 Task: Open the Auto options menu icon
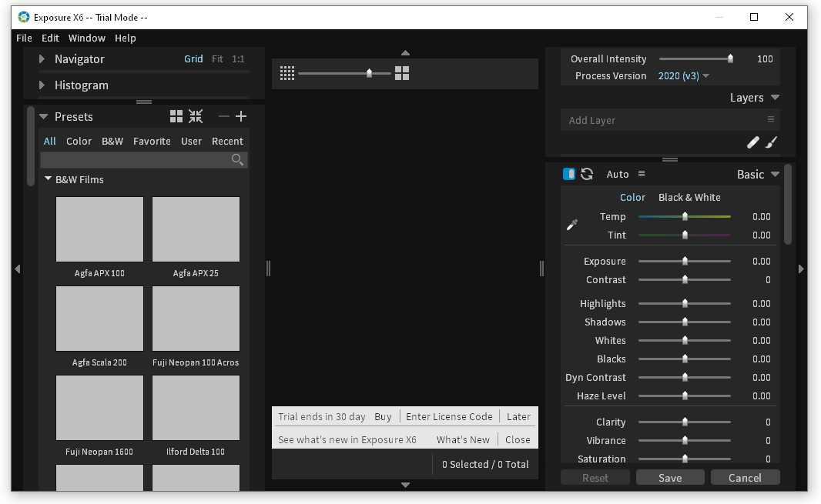642,174
